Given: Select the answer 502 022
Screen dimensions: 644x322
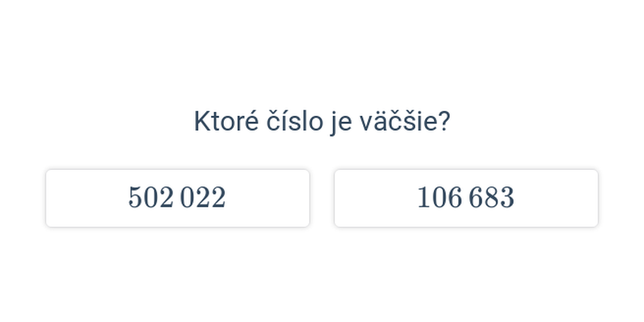Looking at the screenshot, I should coord(177,198).
